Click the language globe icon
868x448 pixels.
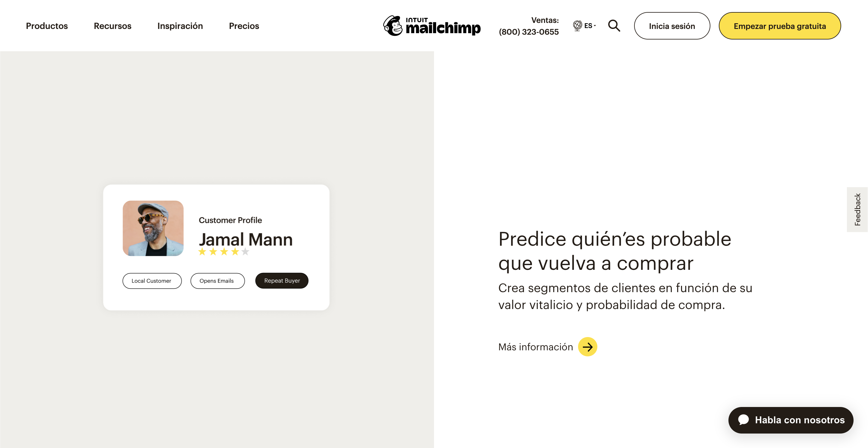pos(577,26)
